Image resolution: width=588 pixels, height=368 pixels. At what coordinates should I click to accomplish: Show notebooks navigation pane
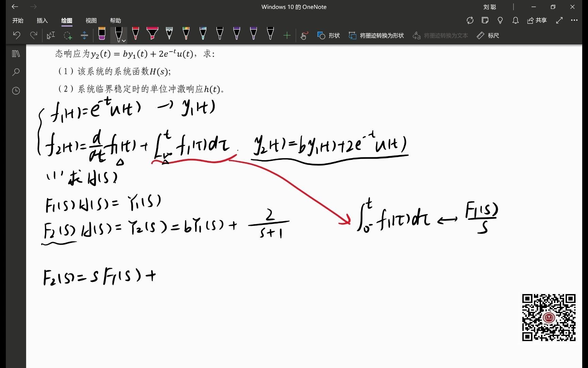[16, 53]
